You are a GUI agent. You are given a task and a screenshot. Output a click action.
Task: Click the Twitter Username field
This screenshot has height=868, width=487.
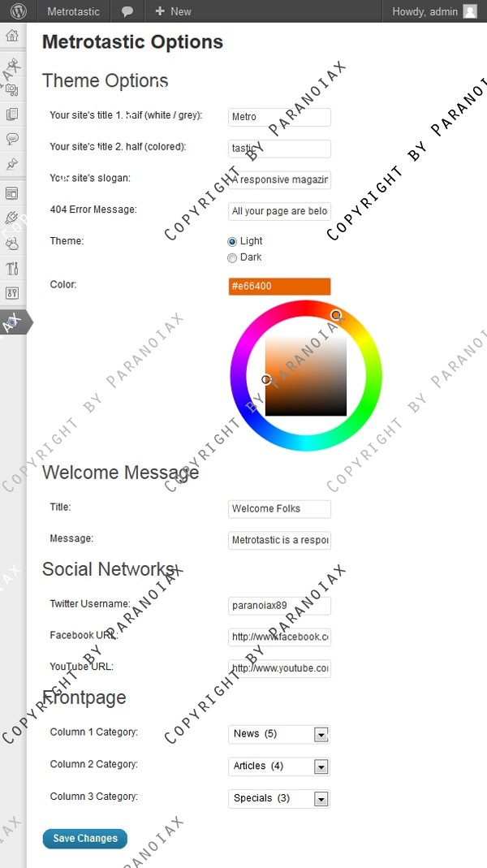point(279,606)
